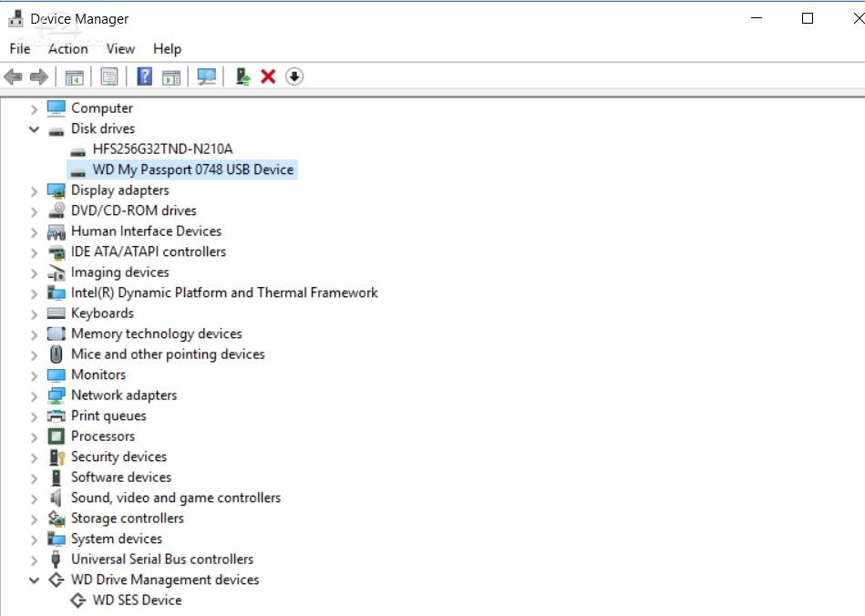Select WD My Passport 0748 USB Device

[193, 169]
